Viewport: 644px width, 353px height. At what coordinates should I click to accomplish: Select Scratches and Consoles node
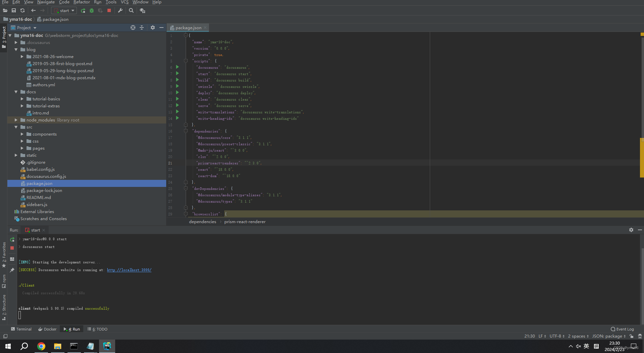click(x=43, y=219)
